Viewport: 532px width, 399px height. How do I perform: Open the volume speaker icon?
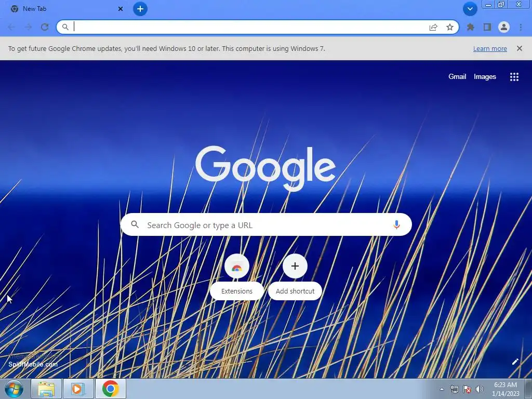[479, 389]
